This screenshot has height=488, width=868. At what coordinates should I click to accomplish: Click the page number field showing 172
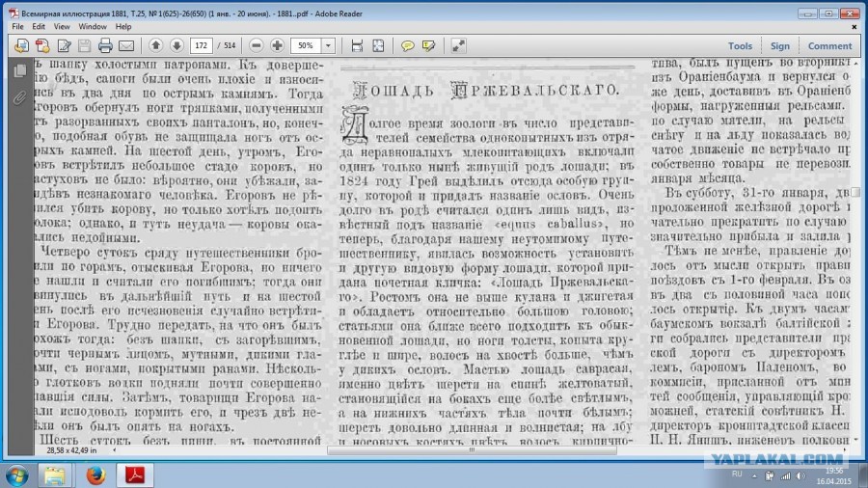tap(202, 45)
